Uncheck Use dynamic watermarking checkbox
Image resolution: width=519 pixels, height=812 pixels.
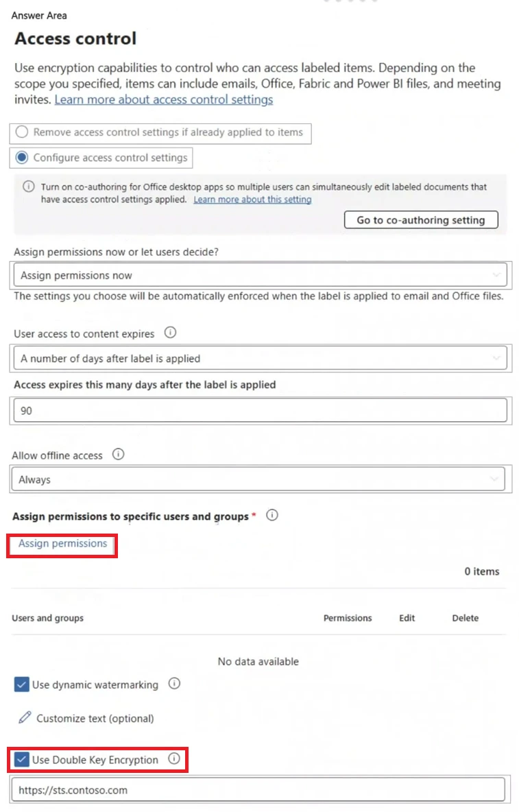point(21,684)
